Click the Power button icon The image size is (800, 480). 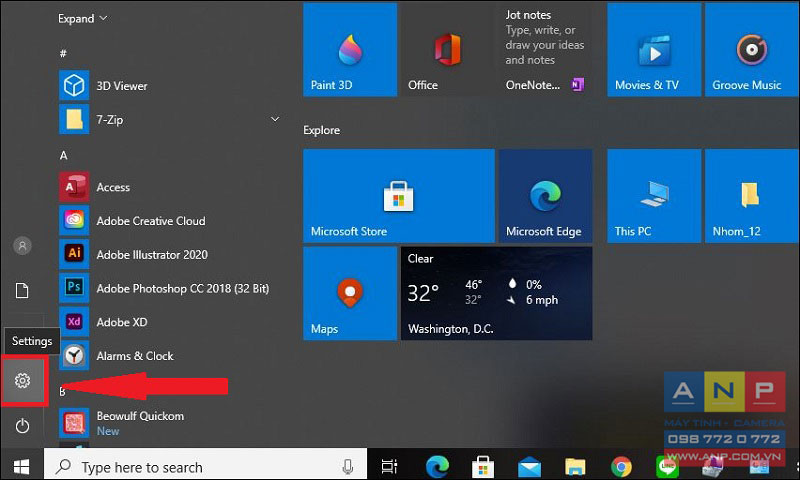coord(22,425)
